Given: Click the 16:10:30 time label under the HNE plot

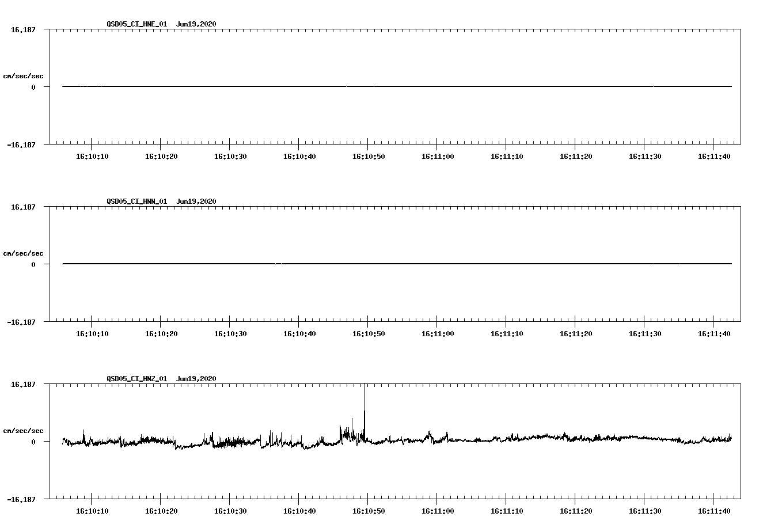Looking at the screenshot, I should pos(230,157).
